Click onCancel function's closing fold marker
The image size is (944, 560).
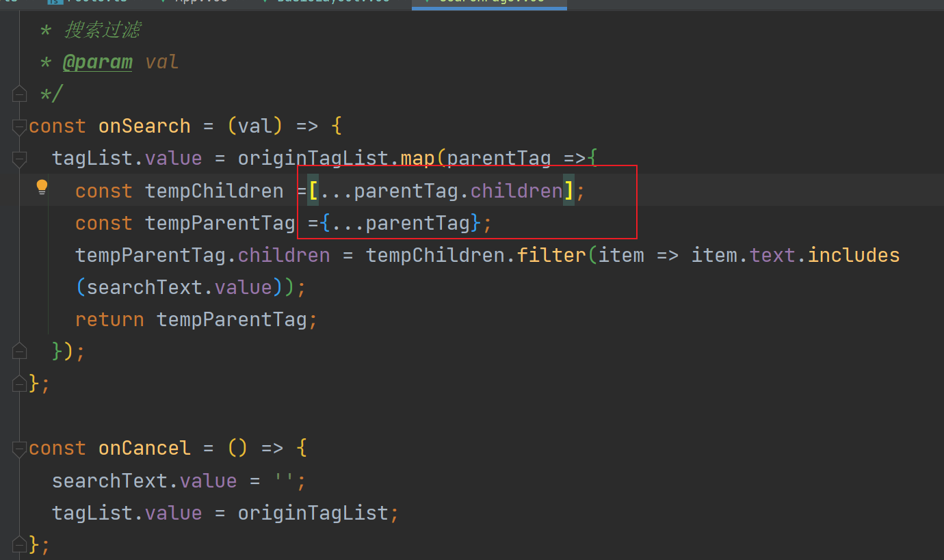pos(19,545)
